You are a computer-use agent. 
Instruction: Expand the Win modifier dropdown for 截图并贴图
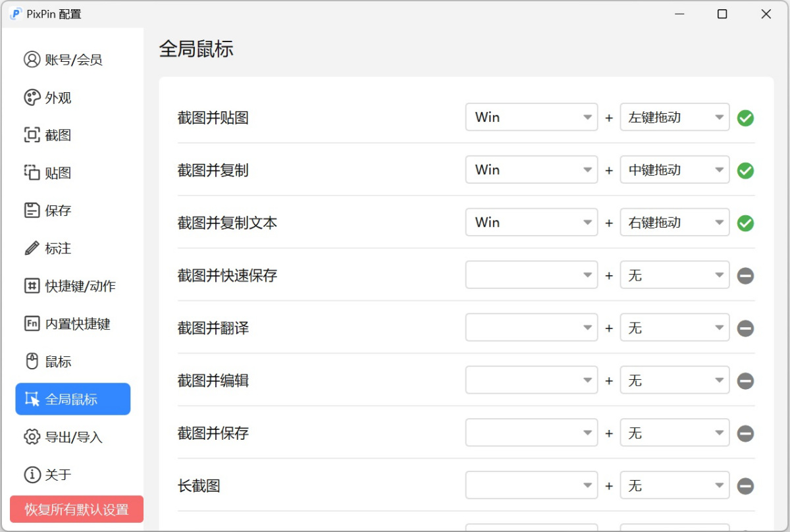point(531,117)
